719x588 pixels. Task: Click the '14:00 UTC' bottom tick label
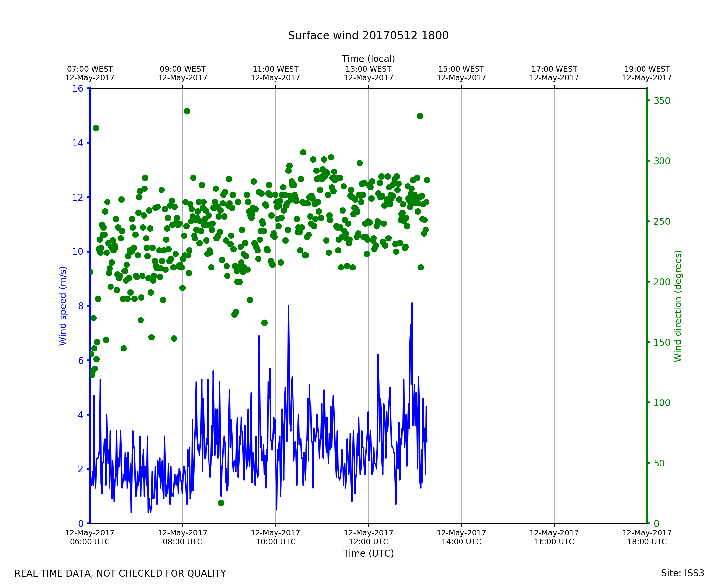click(461, 542)
